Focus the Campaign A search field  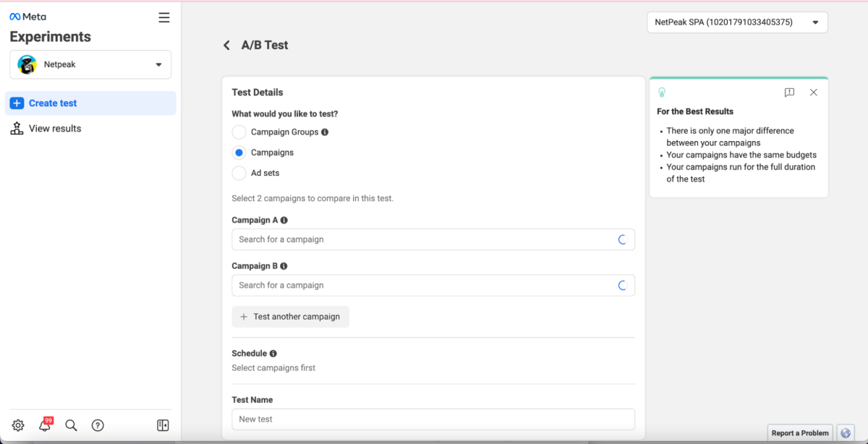(433, 239)
